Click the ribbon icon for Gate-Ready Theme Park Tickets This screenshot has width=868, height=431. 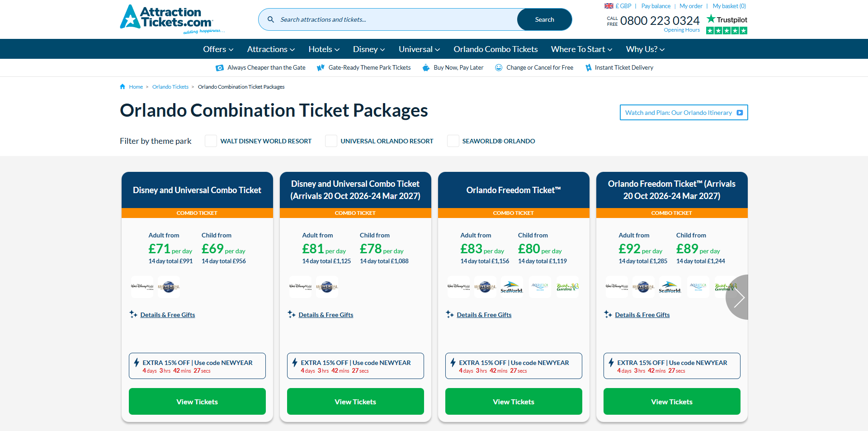321,67
